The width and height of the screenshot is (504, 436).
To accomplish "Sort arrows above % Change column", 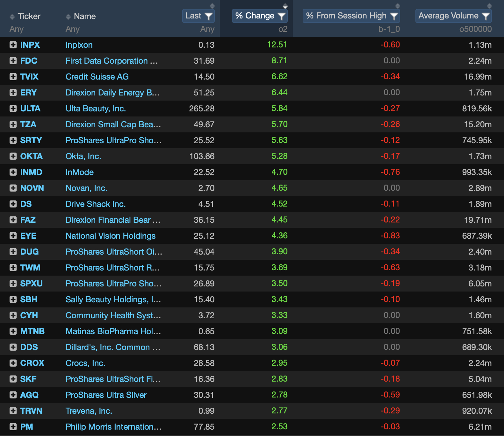I will click(x=285, y=6).
